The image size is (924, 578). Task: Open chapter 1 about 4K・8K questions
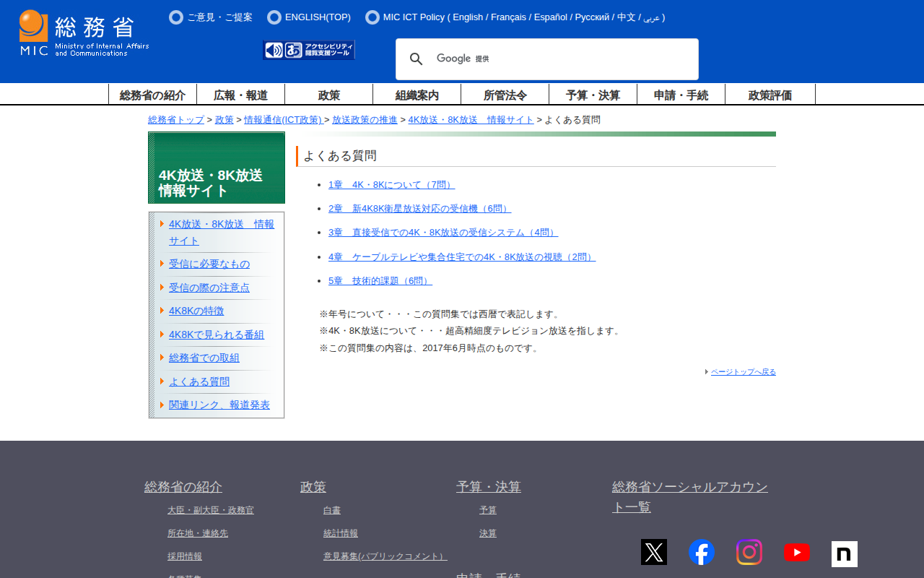[391, 184]
